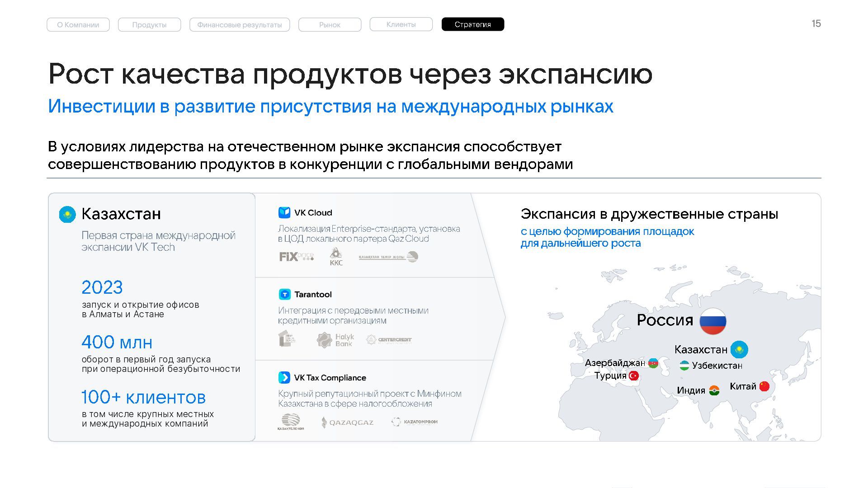Click the Turkey flag next to Турция
This screenshot has width=868, height=488.
coord(634,375)
